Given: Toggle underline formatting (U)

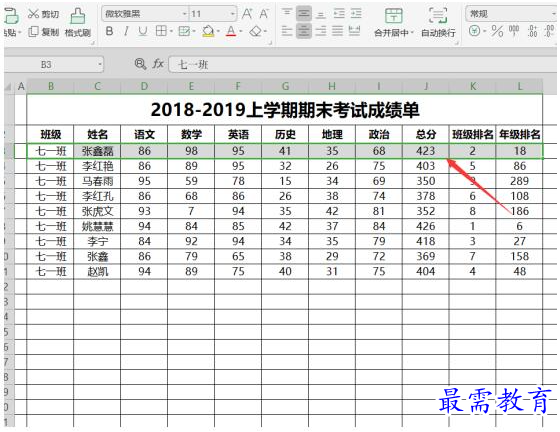Looking at the screenshot, I should 143,31.
